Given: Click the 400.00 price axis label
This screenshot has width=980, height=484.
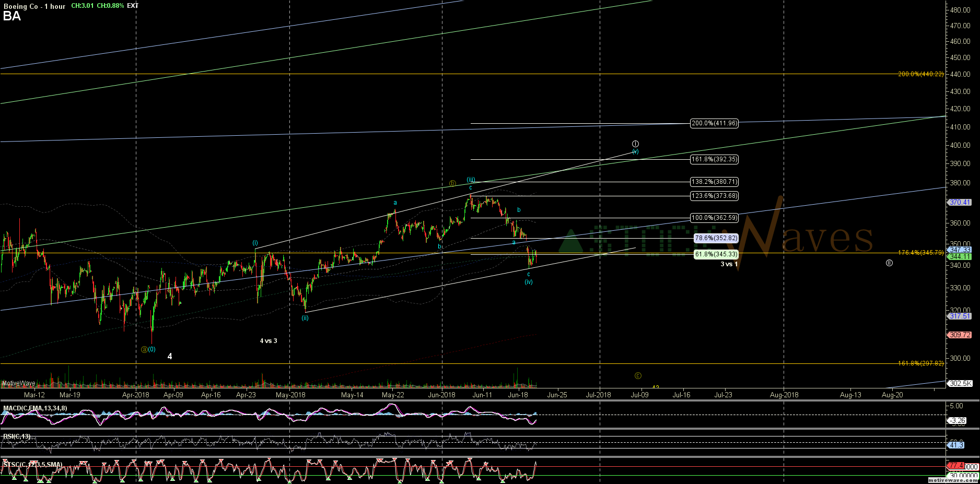Looking at the screenshot, I should click(x=961, y=146).
